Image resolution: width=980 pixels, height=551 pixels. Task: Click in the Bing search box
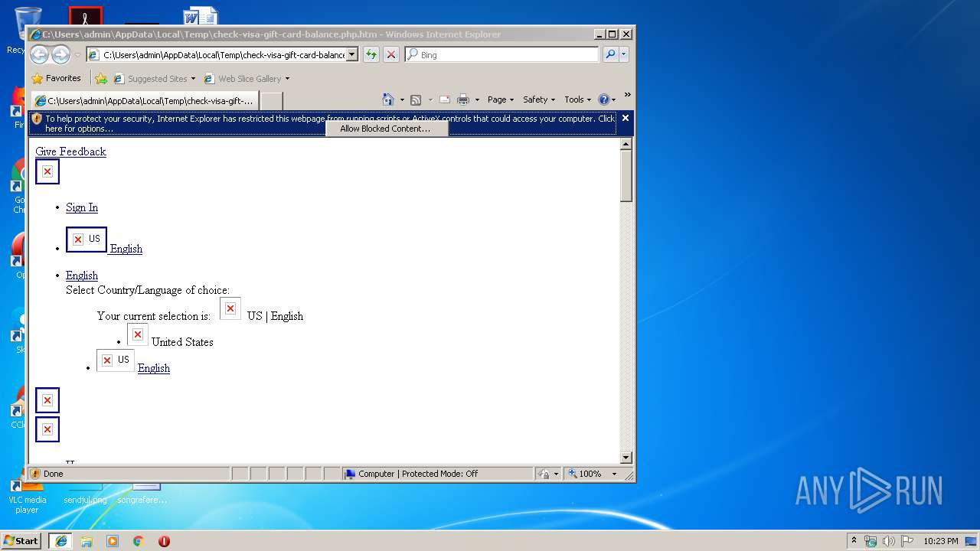coord(502,54)
